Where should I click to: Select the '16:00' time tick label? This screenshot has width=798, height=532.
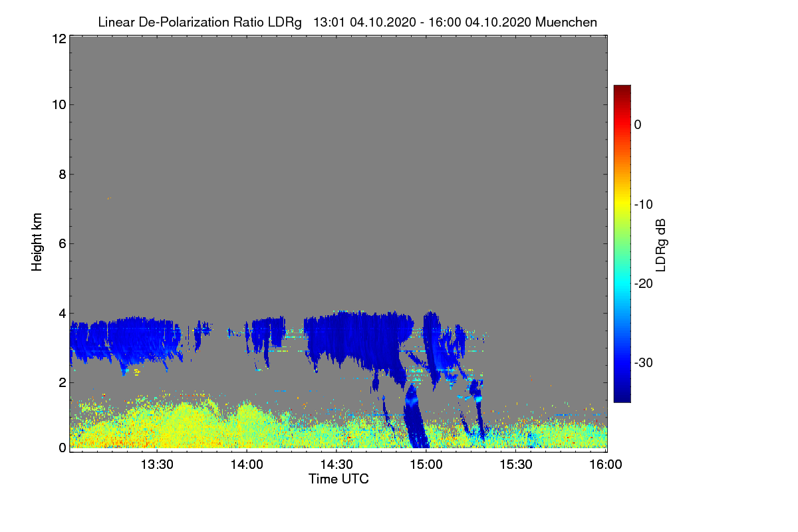pos(606,465)
